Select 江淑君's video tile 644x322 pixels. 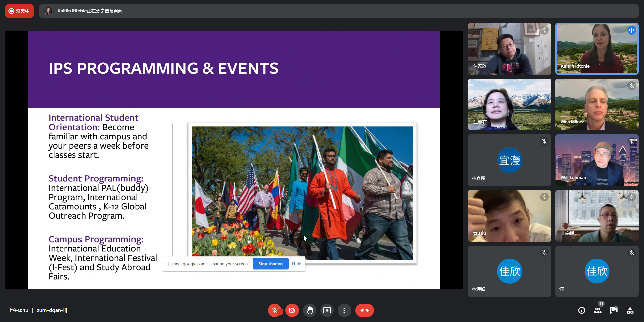tap(509, 105)
